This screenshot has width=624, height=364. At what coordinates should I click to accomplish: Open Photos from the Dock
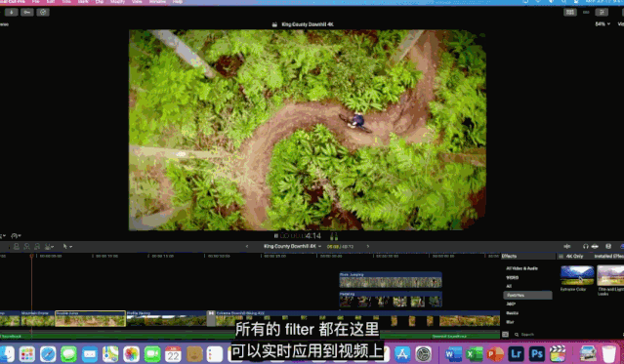click(x=131, y=354)
